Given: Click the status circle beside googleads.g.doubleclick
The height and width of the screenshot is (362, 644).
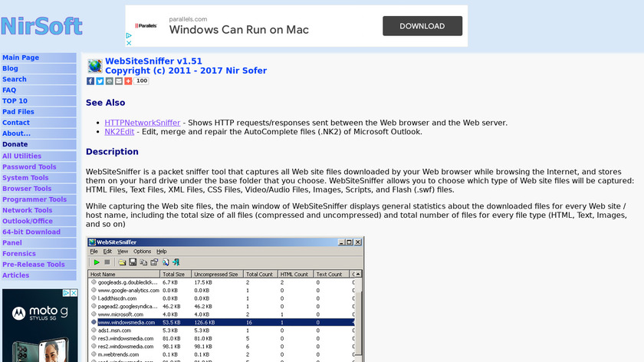Looking at the screenshot, I should [94, 282].
